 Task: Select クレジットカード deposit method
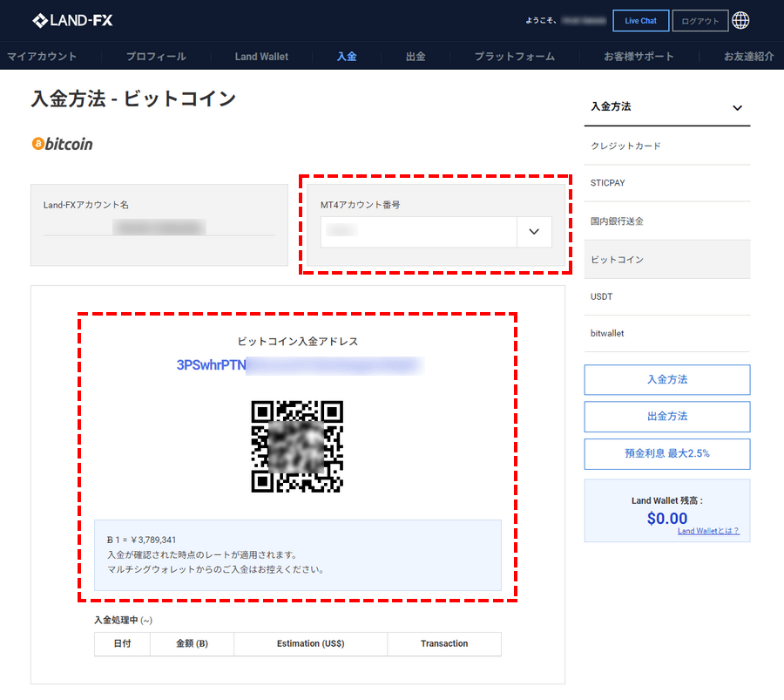pyautogui.click(x=667, y=146)
